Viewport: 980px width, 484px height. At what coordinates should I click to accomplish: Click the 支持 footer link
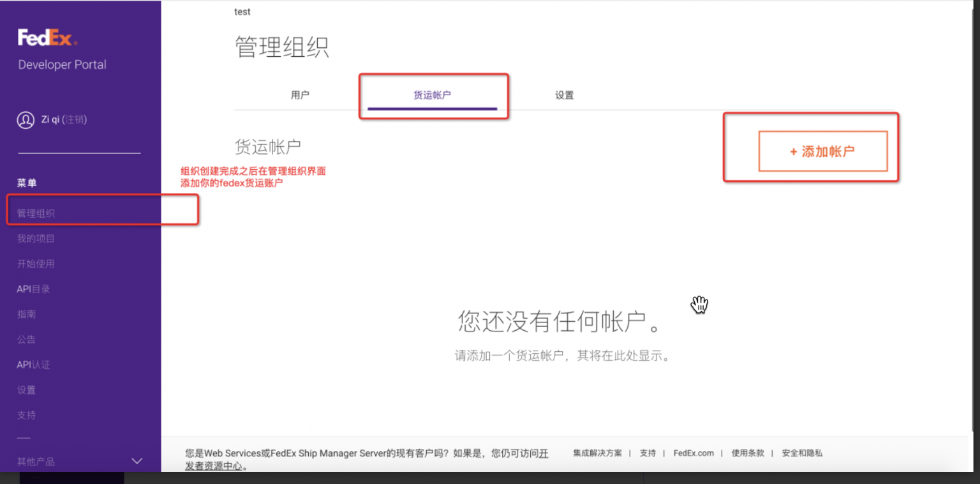648,453
